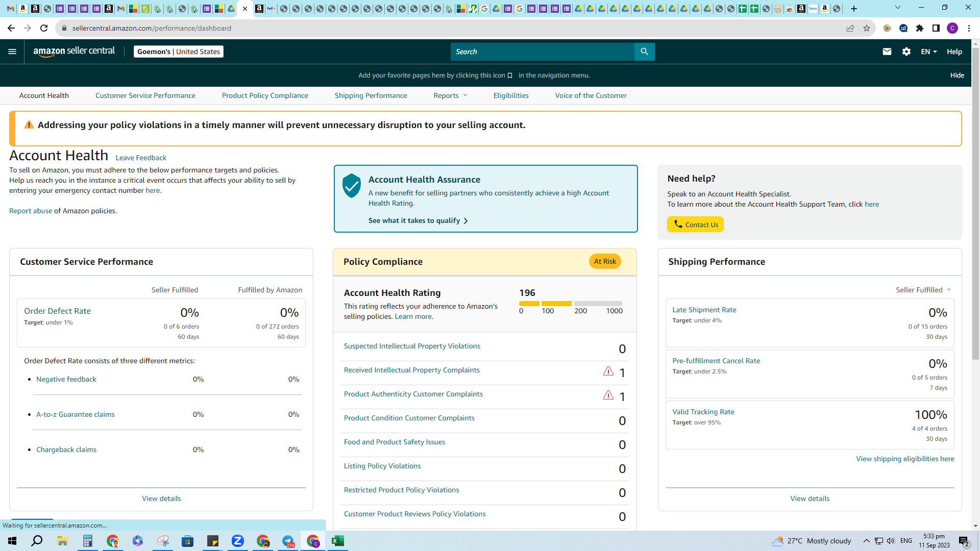Click the browser back arrow

[x=11, y=28]
